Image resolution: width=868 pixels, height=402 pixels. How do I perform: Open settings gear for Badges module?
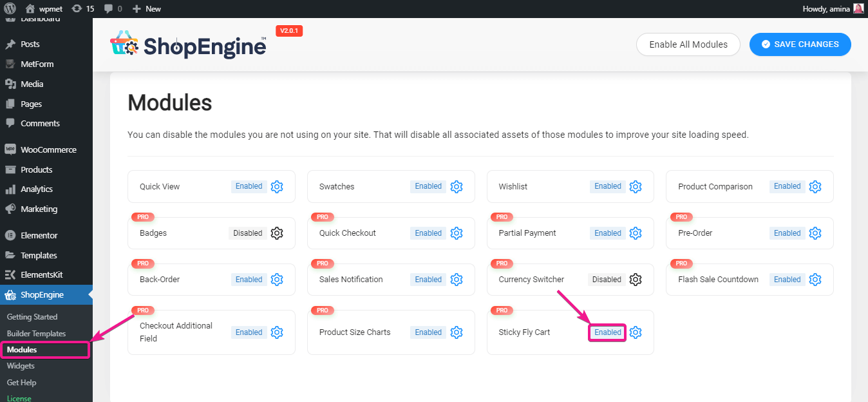(277, 233)
